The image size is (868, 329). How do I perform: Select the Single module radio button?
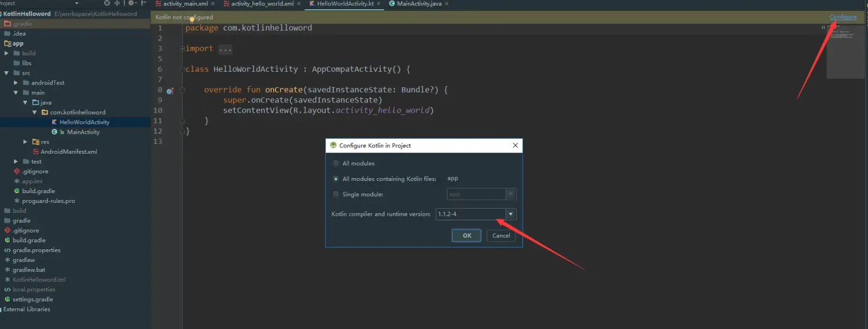click(x=336, y=194)
